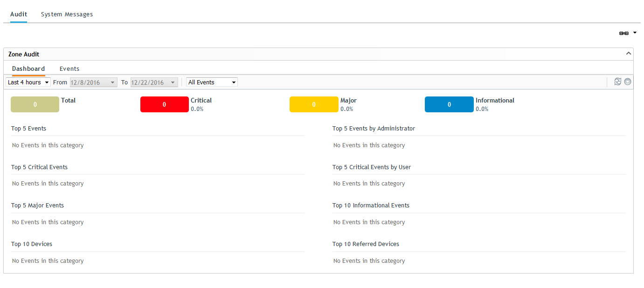This screenshot has width=644, height=288.
Task: Select the Dashboard sub-tab
Action: pyautogui.click(x=28, y=69)
